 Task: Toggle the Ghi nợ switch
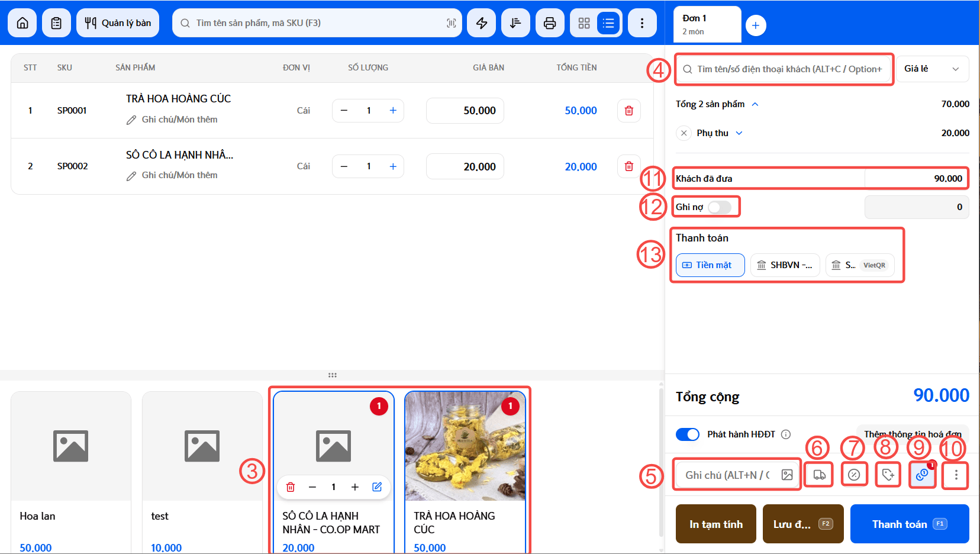click(x=720, y=207)
